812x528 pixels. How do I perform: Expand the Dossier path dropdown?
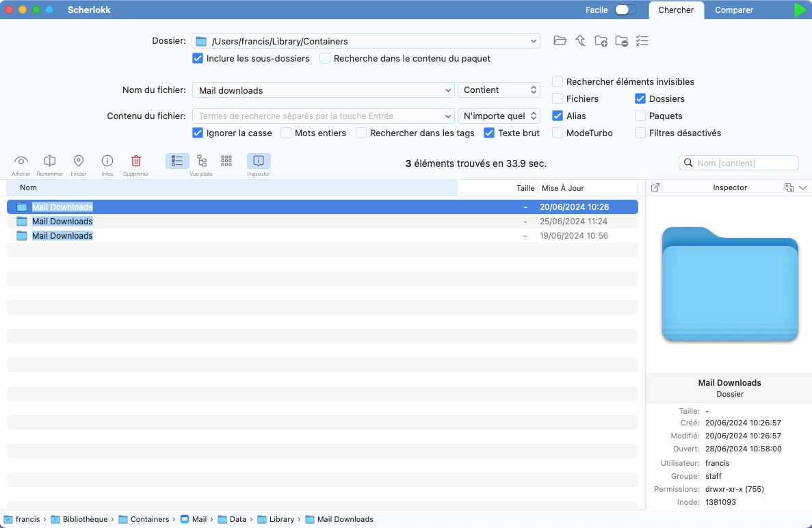534,42
